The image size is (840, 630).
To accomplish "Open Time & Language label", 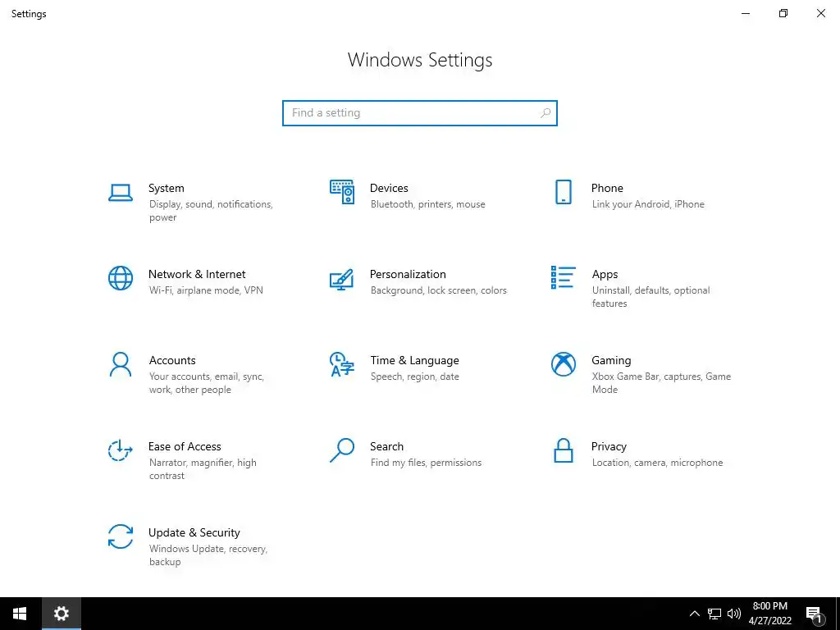I will pyautogui.click(x=414, y=361).
